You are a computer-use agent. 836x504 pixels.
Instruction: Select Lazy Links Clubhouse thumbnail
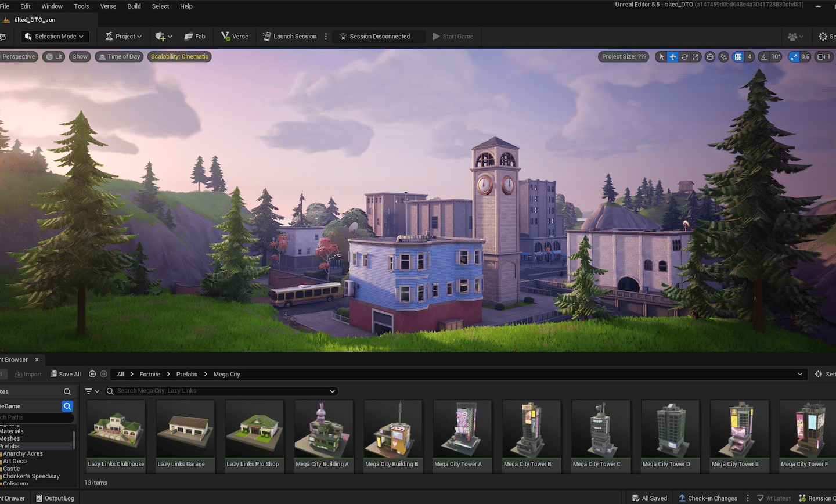click(116, 435)
